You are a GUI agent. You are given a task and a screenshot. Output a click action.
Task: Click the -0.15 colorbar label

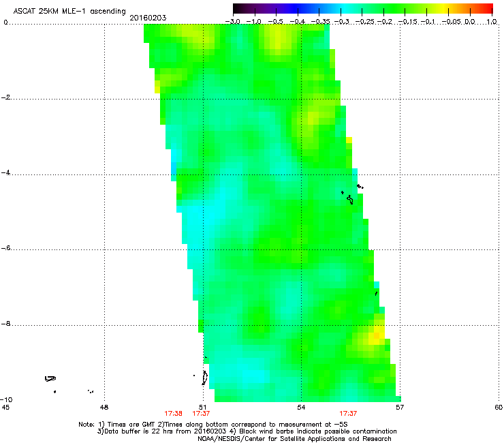click(x=407, y=22)
